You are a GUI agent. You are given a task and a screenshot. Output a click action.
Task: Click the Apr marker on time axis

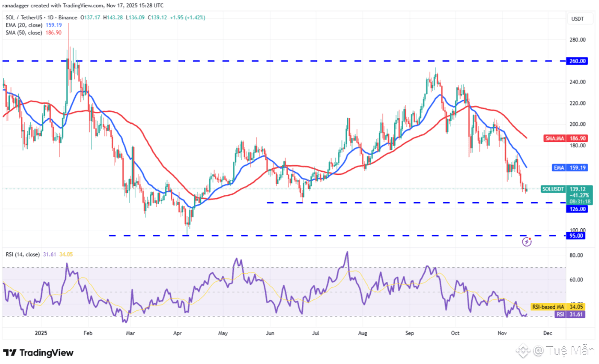[177, 333]
